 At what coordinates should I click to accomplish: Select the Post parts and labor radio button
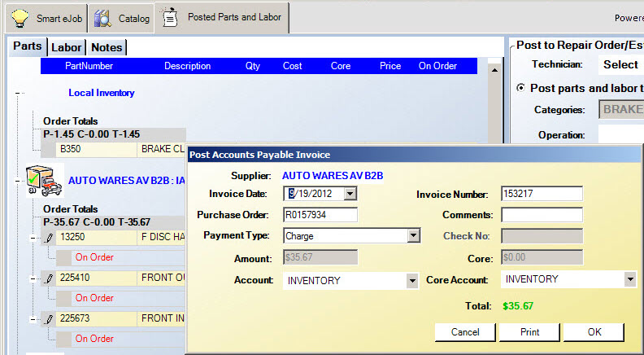(x=521, y=88)
